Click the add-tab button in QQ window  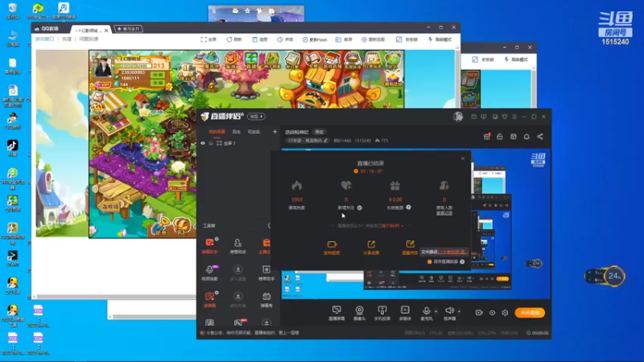pyautogui.click(x=129, y=29)
